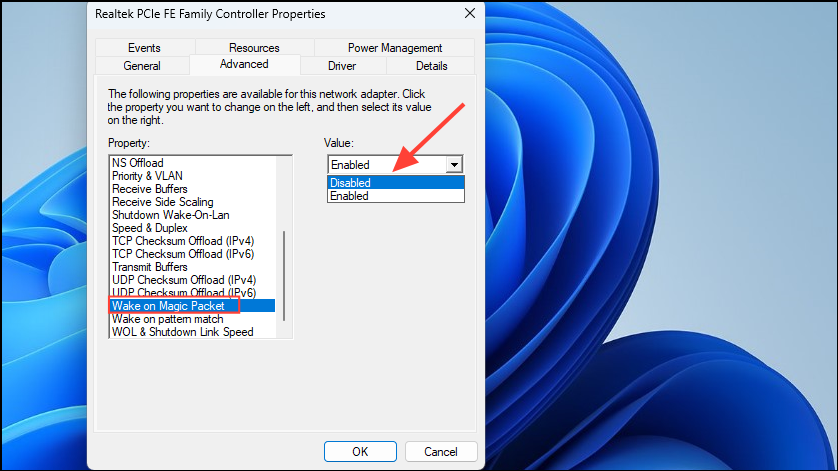
Task: Choose Disabled from the value list
Action: tap(395, 183)
